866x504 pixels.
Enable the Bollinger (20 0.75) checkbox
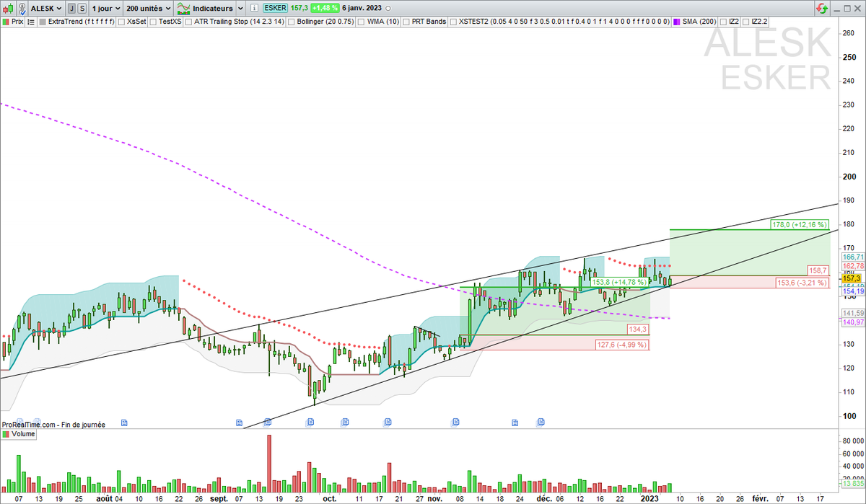coord(292,22)
